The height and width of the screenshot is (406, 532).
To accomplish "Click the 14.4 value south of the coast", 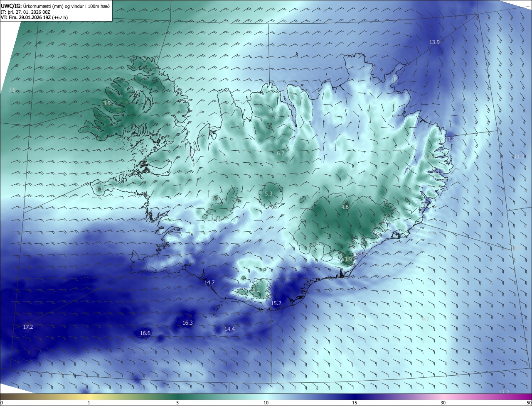I will (x=229, y=329).
